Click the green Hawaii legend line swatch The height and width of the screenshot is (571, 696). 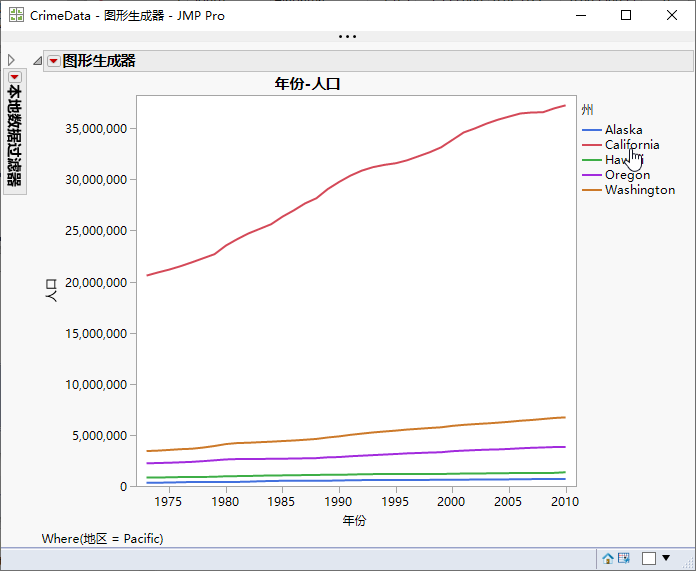[x=592, y=160]
